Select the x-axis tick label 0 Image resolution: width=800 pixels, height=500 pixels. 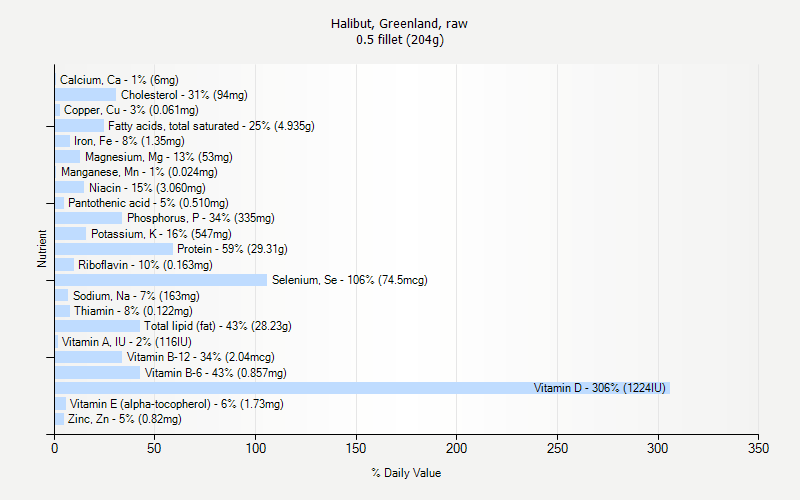[x=55, y=448]
